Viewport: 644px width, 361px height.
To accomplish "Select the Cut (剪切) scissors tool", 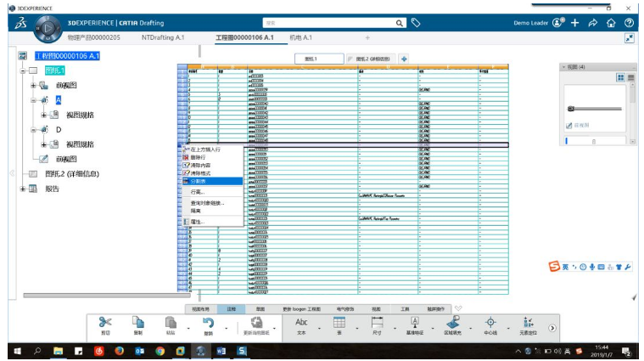I will [105, 325].
